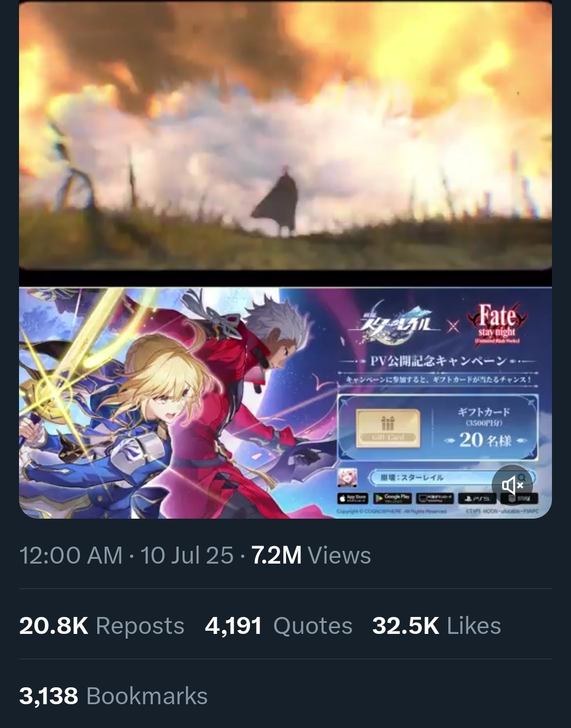The height and width of the screenshot is (728, 571).
Task: Tap the PV公開記念キャンペーン campaign title
Action: [438, 361]
